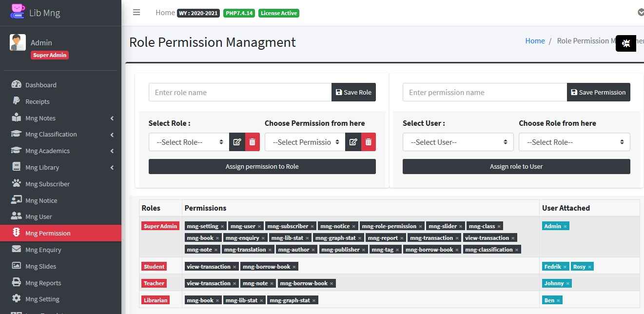The height and width of the screenshot is (314, 644).
Task: Click the trash icon next to Select Permission dropdown
Action: point(368,142)
